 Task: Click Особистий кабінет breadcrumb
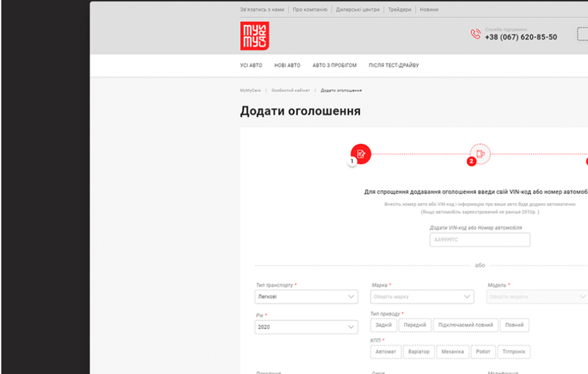(x=291, y=90)
